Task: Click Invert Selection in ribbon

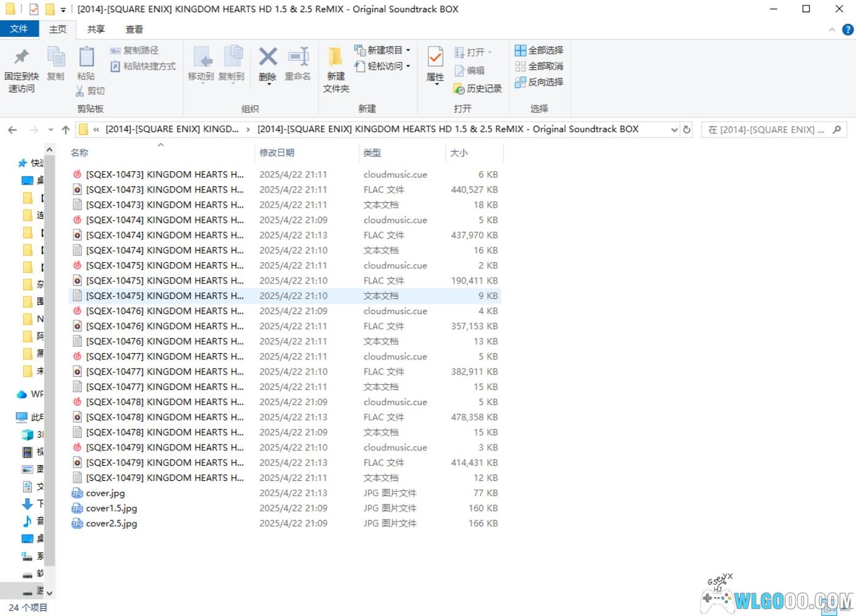Action: tap(539, 82)
